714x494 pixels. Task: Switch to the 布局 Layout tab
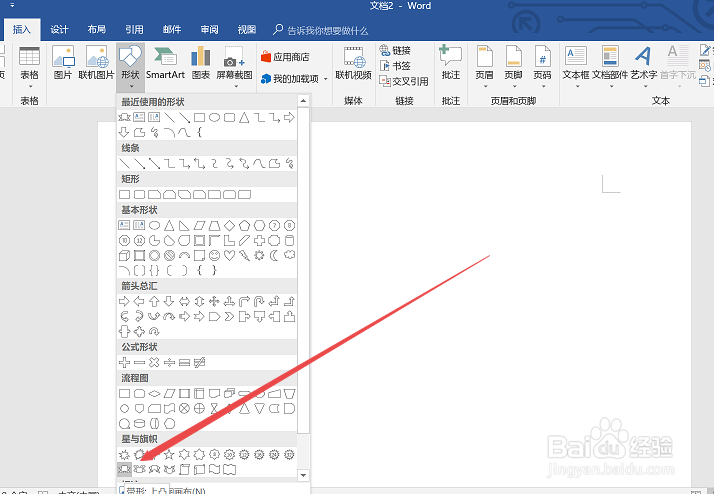coord(97,30)
